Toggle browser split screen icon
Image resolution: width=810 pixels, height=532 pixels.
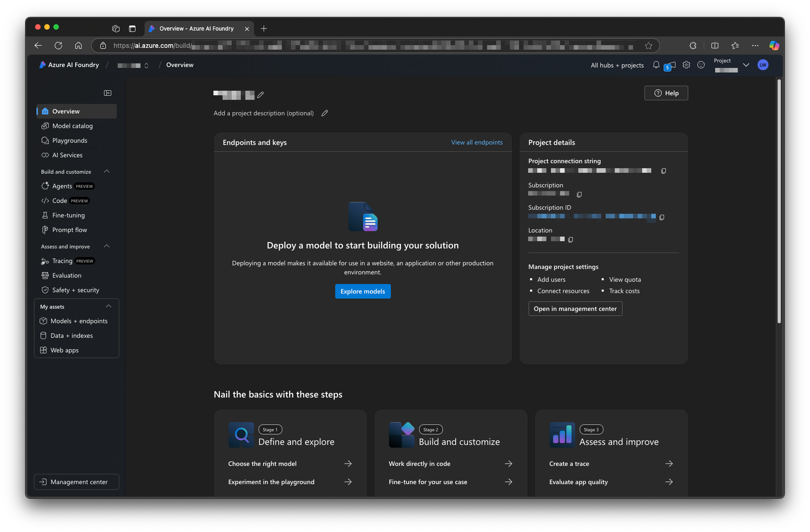715,46
